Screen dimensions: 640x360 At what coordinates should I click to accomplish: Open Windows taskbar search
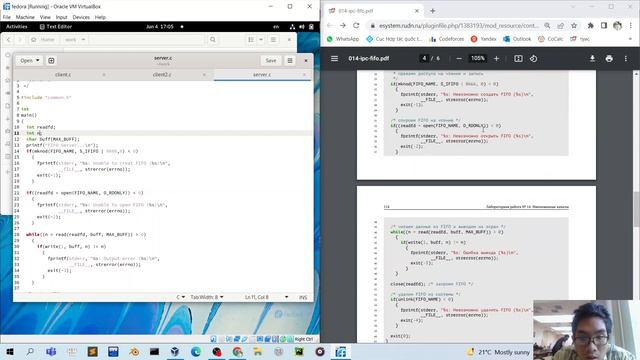tap(30, 351)
